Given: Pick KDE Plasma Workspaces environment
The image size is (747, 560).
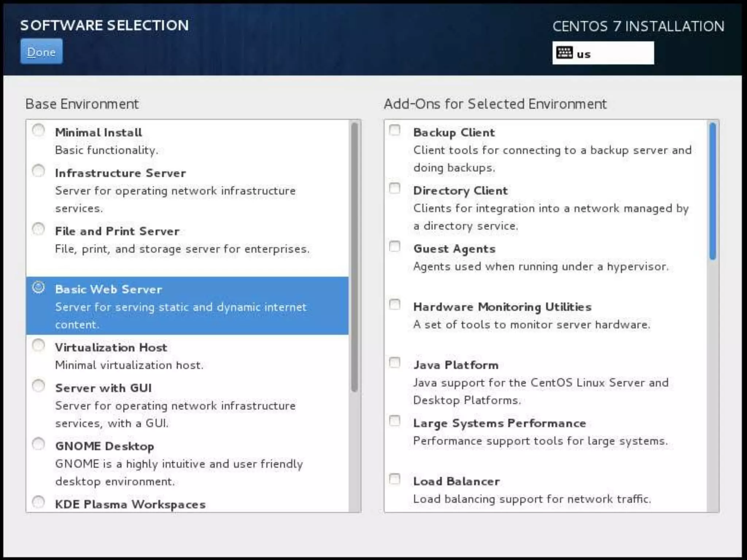Looking at the screenshot, I should coord(38,502).
